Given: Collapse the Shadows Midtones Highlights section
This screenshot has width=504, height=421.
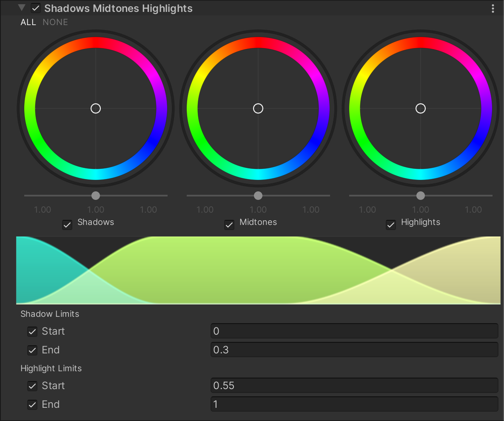Looking at the screenshot, I should pos(22,8).
